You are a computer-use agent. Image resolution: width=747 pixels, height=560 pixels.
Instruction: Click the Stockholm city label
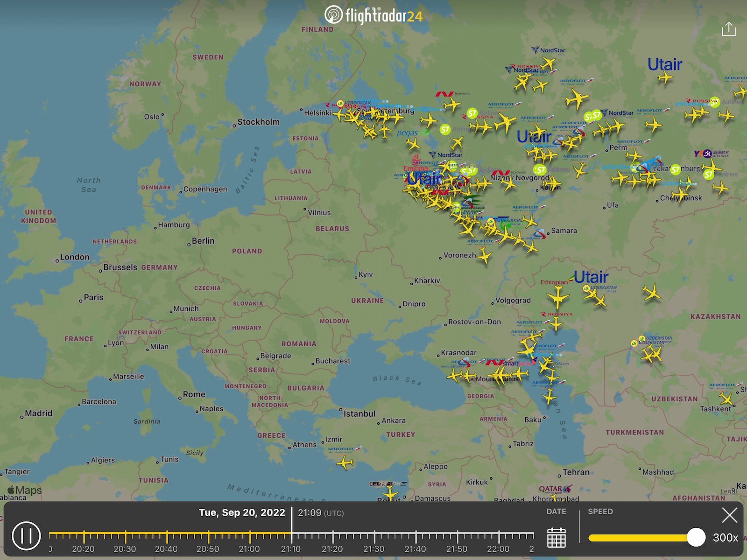(258, 122)
